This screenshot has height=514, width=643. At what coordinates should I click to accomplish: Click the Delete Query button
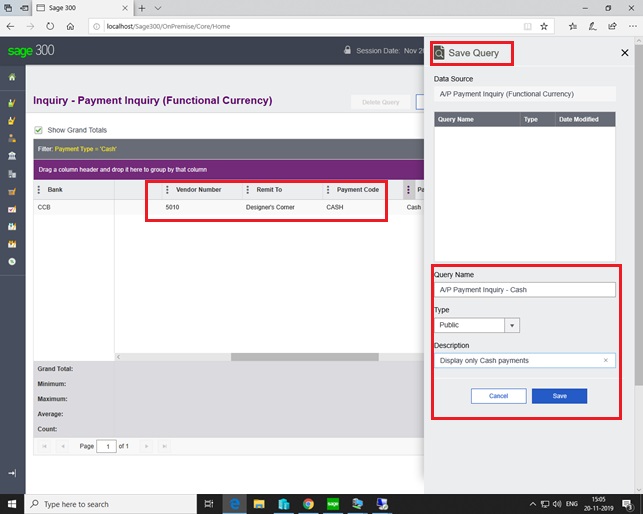(381, 102)
